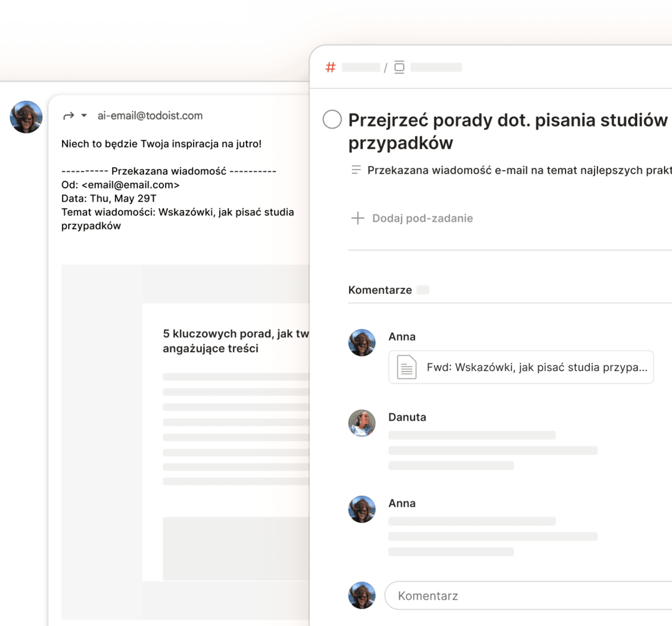The height and width of the screenshot is (626, 672).
Task: Open the 'Fwd: Wskazówki' attachment
Action: (x=537, y=367)
